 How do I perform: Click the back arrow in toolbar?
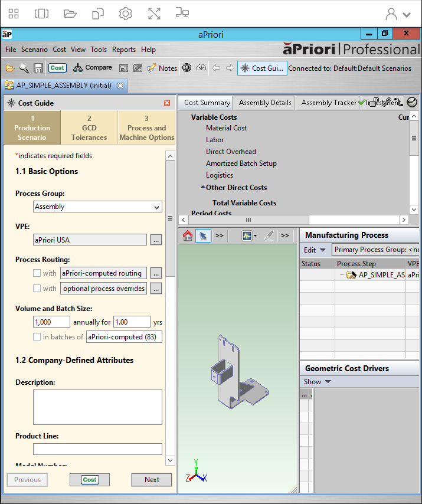pyautogui.click(x=216, y=68)
